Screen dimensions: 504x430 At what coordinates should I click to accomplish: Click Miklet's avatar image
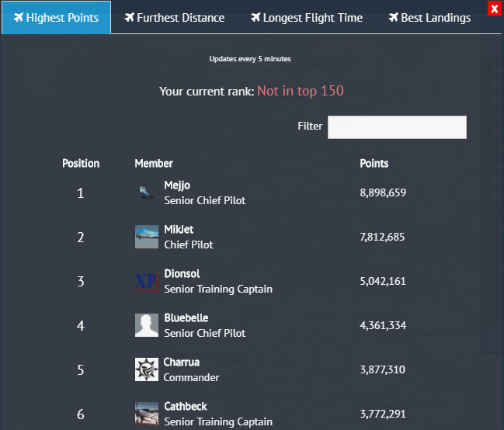(x=147, y=237)
